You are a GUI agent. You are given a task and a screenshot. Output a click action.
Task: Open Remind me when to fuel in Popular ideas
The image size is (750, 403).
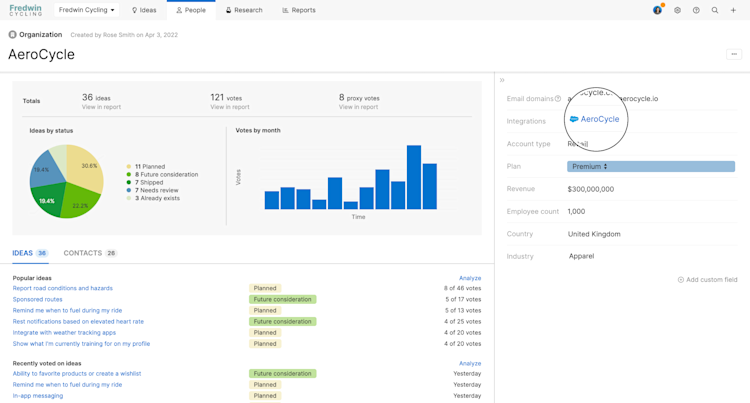(67, 310)
